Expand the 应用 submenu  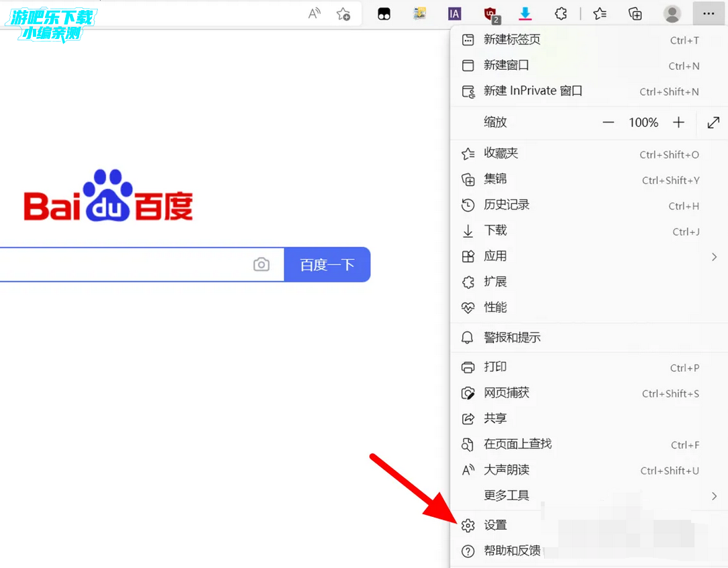pos(588,256)
